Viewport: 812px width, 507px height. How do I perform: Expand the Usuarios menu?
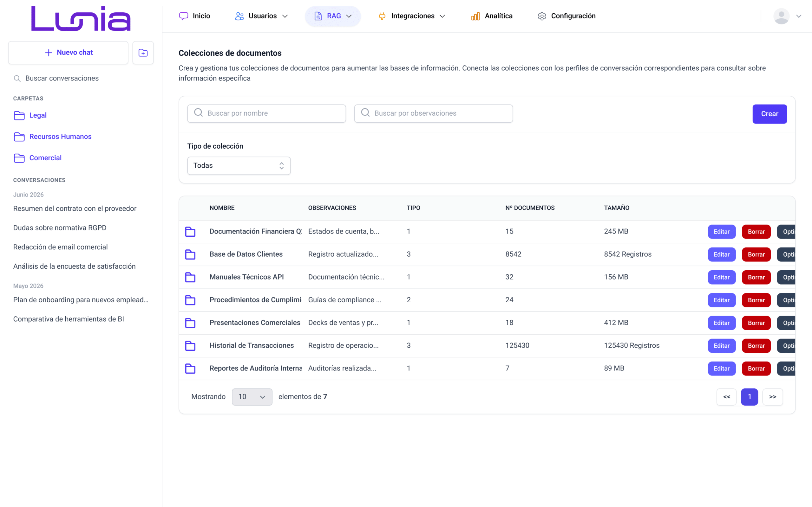click(x=261, y=16)
